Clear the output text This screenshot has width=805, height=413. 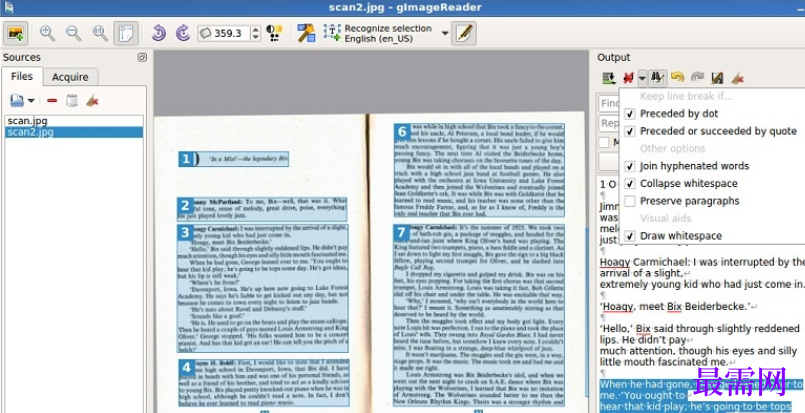[x=737, y=78]
